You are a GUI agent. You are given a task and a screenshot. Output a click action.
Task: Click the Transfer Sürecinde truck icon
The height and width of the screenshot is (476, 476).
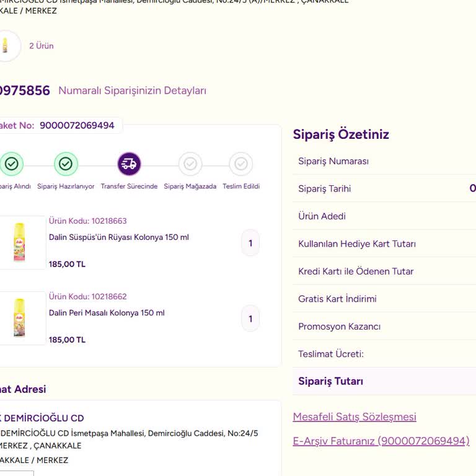coord(129,164)
